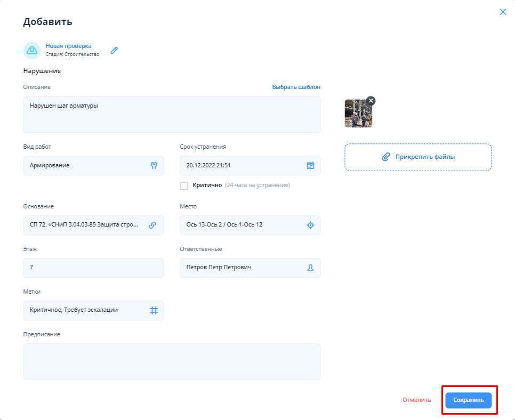
Task: Click the target location icon in Место field
Action: pos(310,225)
